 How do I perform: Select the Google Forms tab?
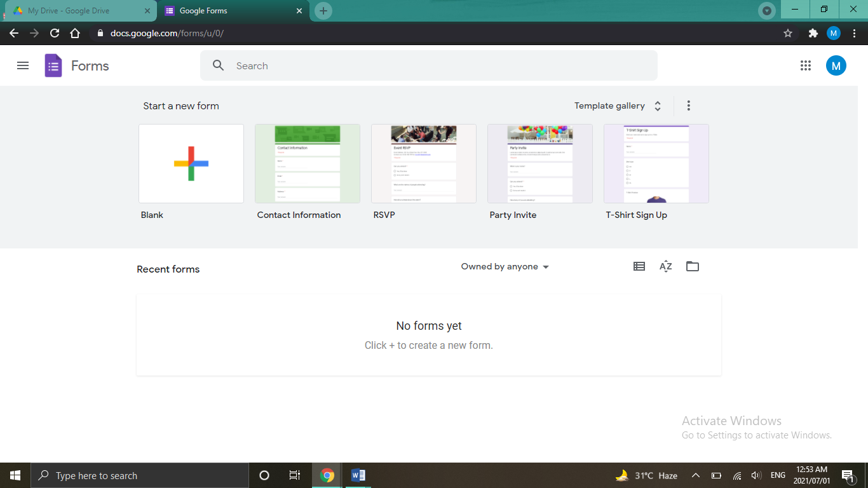point(233,11)
